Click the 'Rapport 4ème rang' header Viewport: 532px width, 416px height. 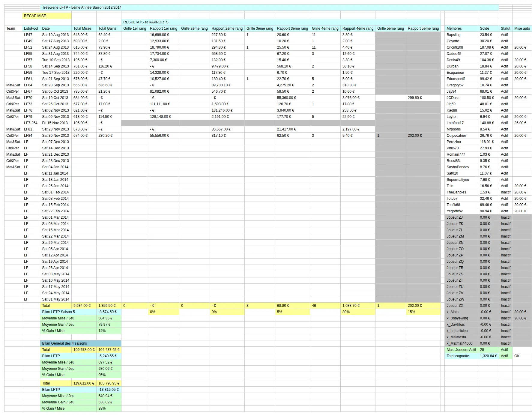click(x=358, y=28)
